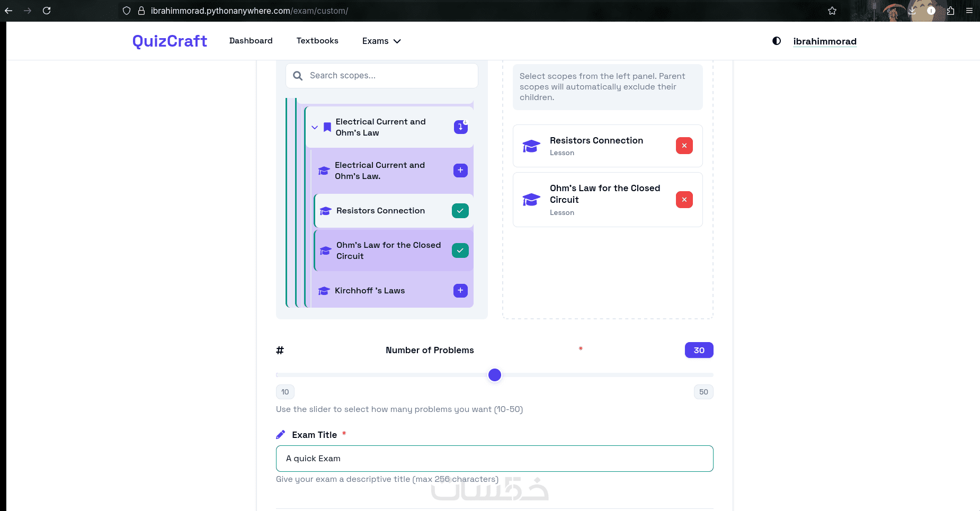
Task: Reload the page with the refresh icon
Action: (x=47, y=11)
